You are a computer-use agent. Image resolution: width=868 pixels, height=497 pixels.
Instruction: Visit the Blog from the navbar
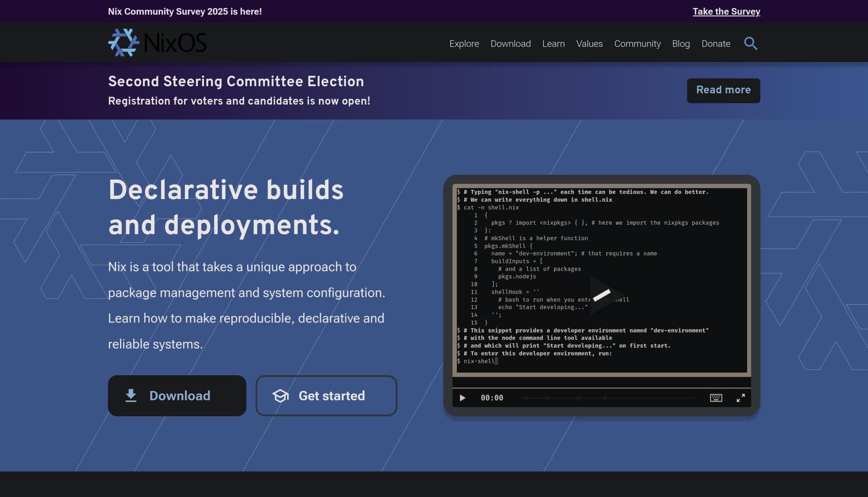(x=681, y=43)
